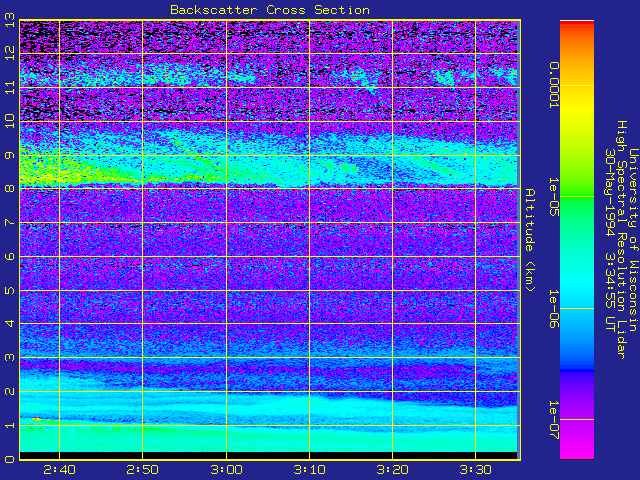
Task: Click the altitude tick label 5
Action: coord(10,290)
